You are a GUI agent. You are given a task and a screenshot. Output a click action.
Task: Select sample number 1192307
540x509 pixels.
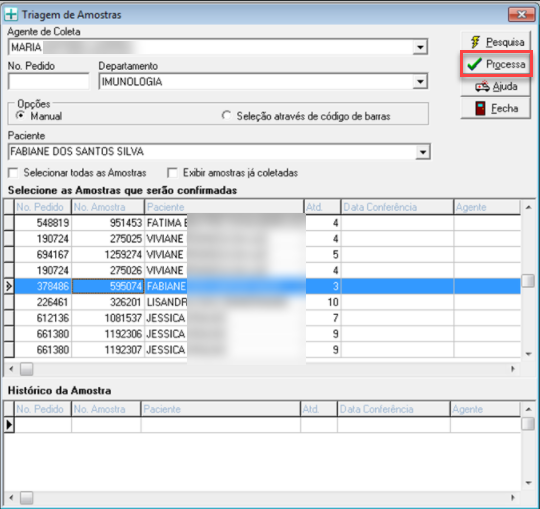tap(108, 350)
